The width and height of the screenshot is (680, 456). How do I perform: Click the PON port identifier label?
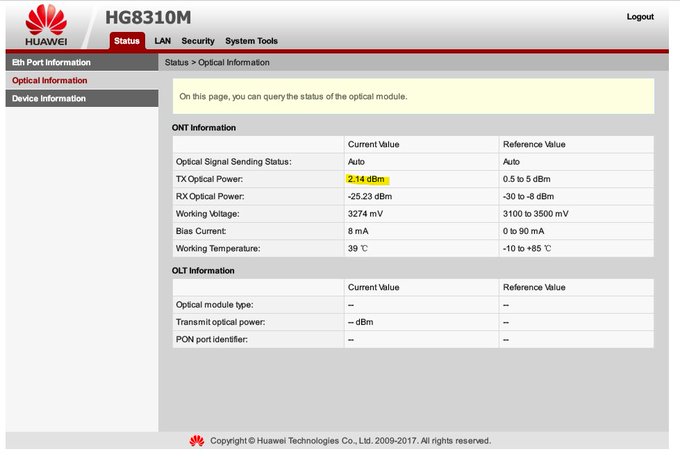tap(212, 339)
